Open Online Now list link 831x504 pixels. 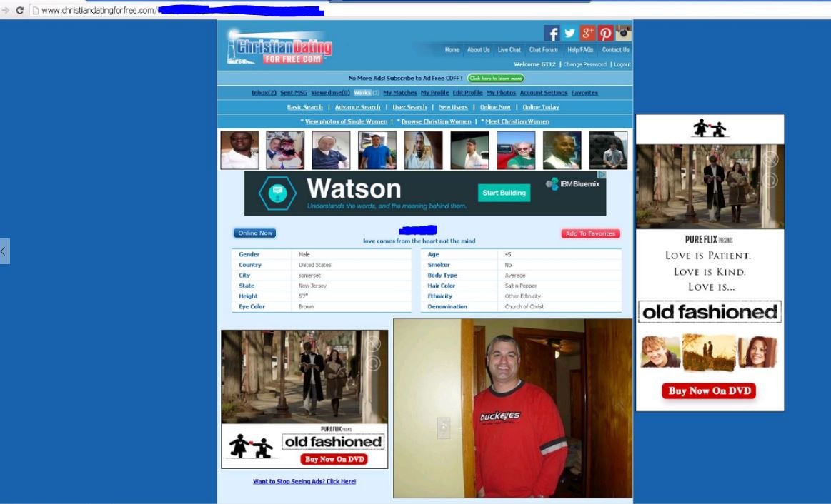coord(495,107)
